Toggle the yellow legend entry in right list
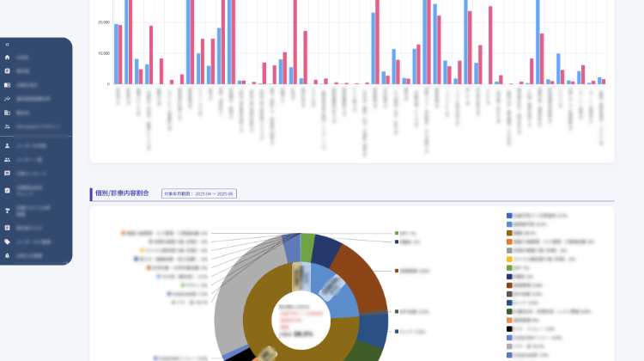 tap(509, 259)
